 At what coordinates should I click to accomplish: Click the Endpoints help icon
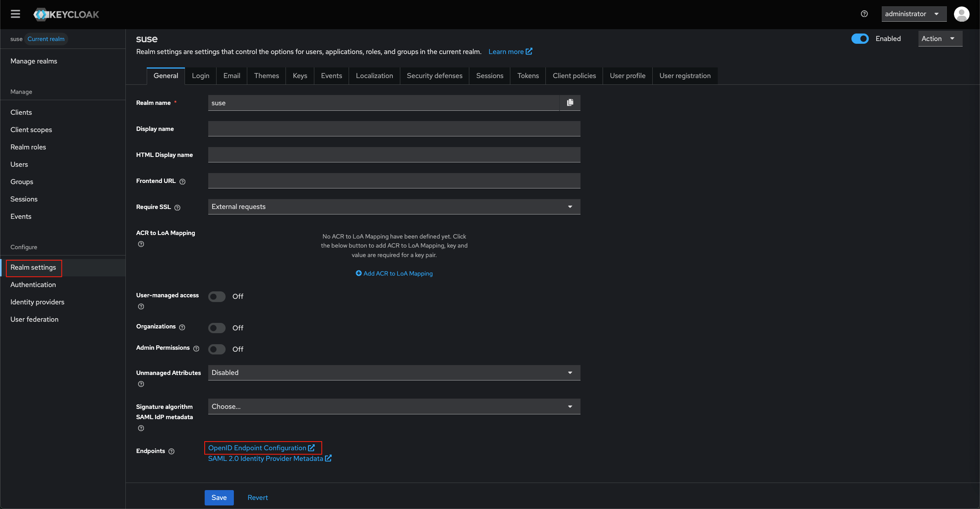tap(172, 451)
